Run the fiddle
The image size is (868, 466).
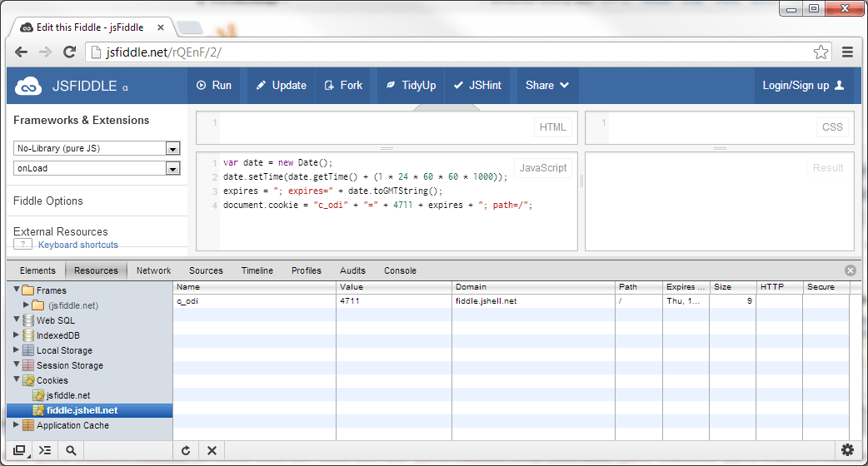[214, 85]
